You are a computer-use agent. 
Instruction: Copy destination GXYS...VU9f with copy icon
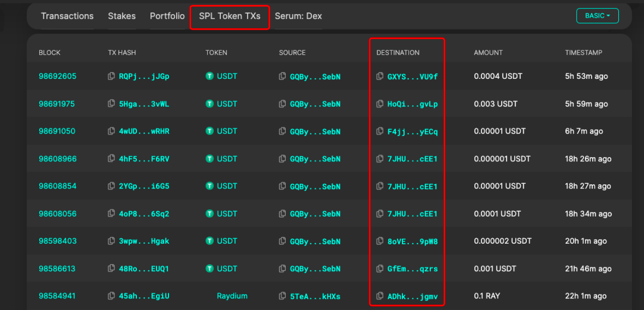tap(380, 76)
